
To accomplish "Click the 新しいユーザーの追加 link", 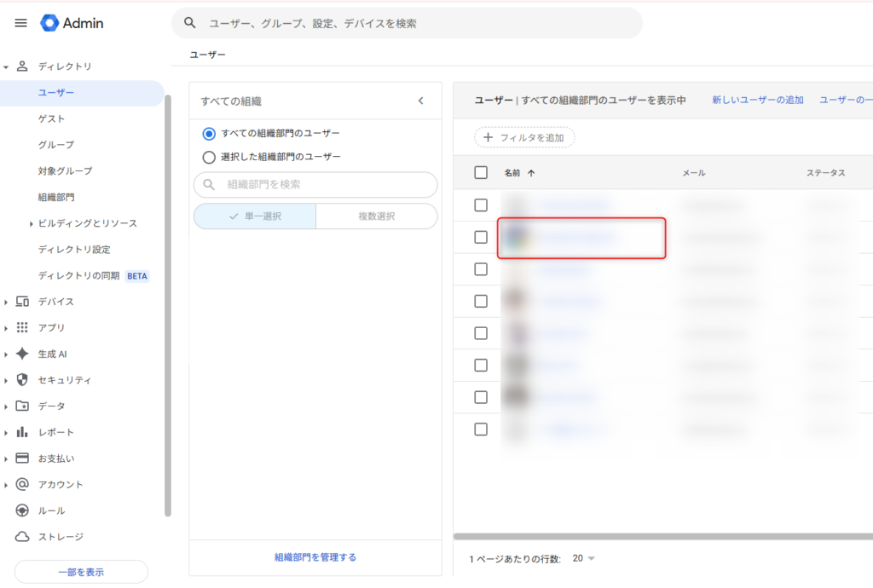I will (x=757, y=101).
